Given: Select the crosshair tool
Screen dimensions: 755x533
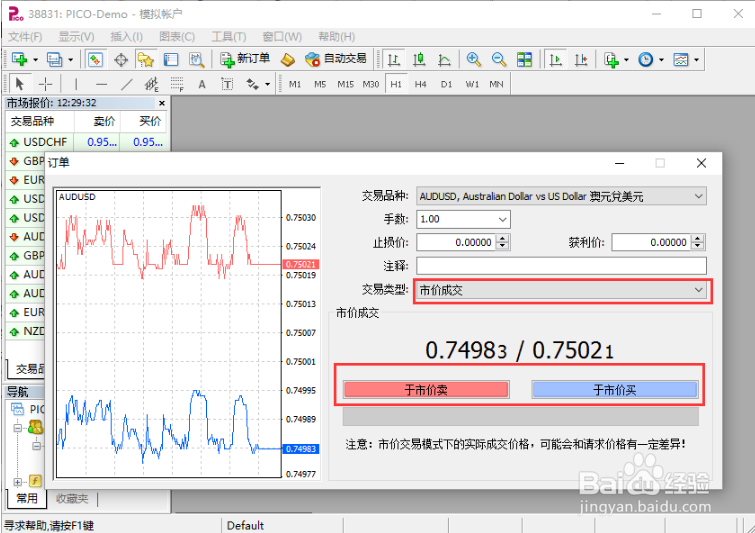Looking at the screenshot, I should click(x=45, y=84).
